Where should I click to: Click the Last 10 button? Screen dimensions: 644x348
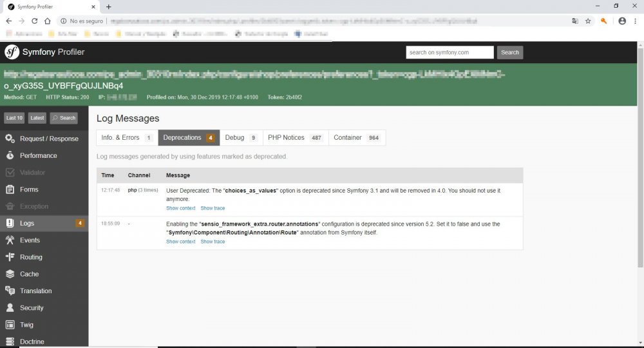click(x=14, y=118)
